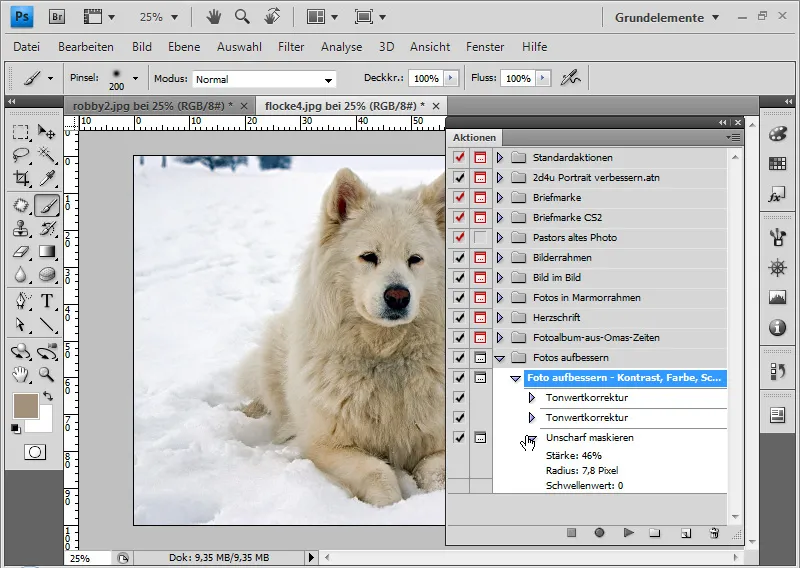Select the Lasso tool

[x=20, y=155]
